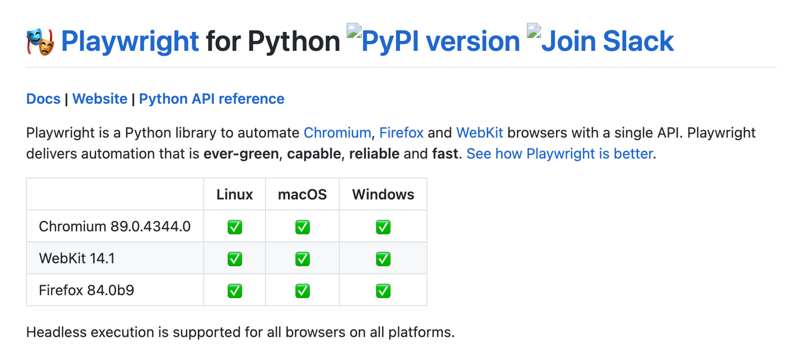Open the Playwright heading link
This screenshot has height=360, width=800.
(x=130, y=42)
